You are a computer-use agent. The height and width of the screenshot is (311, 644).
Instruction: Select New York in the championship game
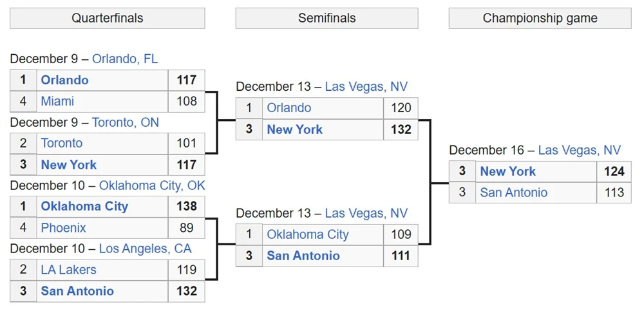click(x=508, y=171)
